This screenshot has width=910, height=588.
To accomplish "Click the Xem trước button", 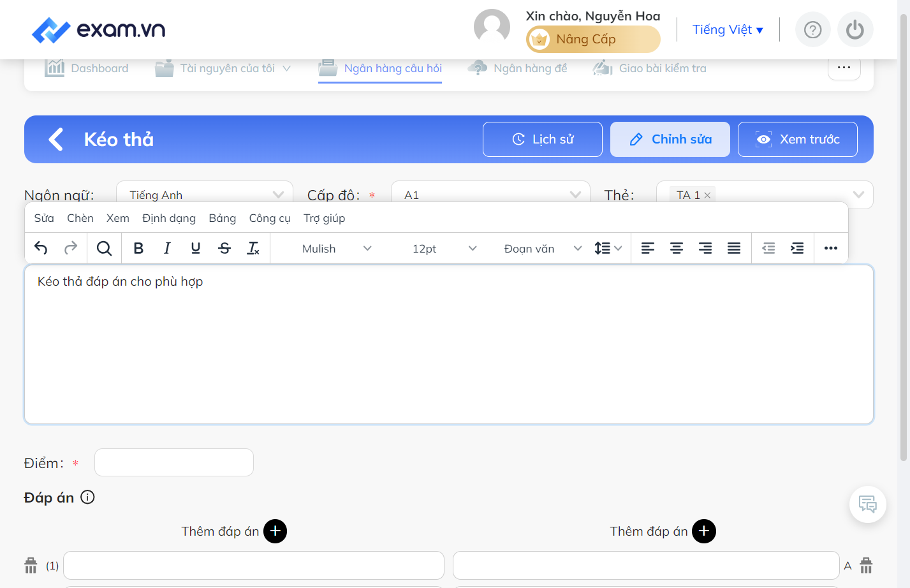I will tap(798, 139).
